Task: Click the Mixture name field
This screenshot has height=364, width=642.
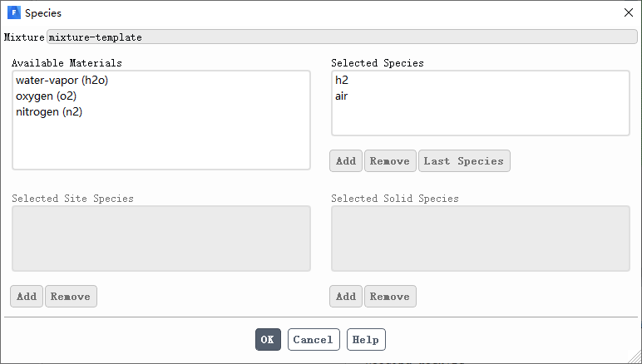Action: pos(342,37)
